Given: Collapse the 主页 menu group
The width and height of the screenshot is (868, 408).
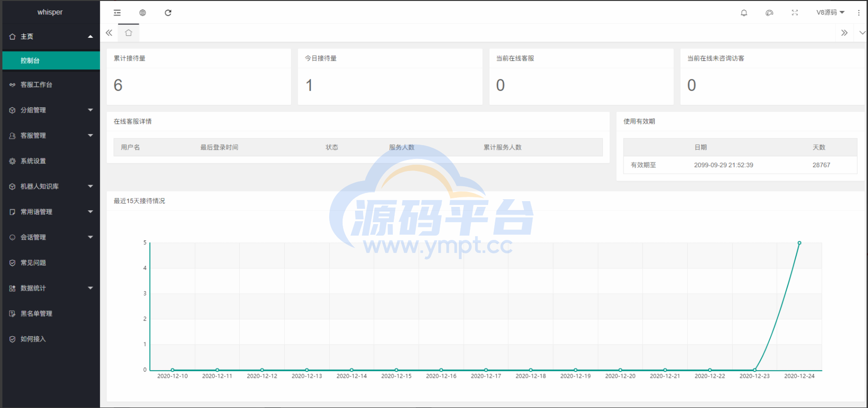Looking at the screenshot, I should [90, 36].
